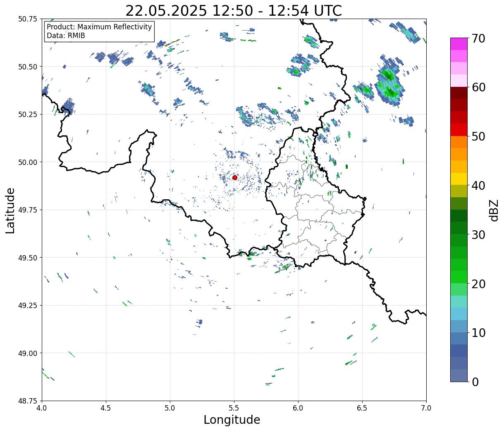This screenshot has height=430, width=504.
Task: Click the yellow colorbar segment at 40
Action: pos(459,179)
